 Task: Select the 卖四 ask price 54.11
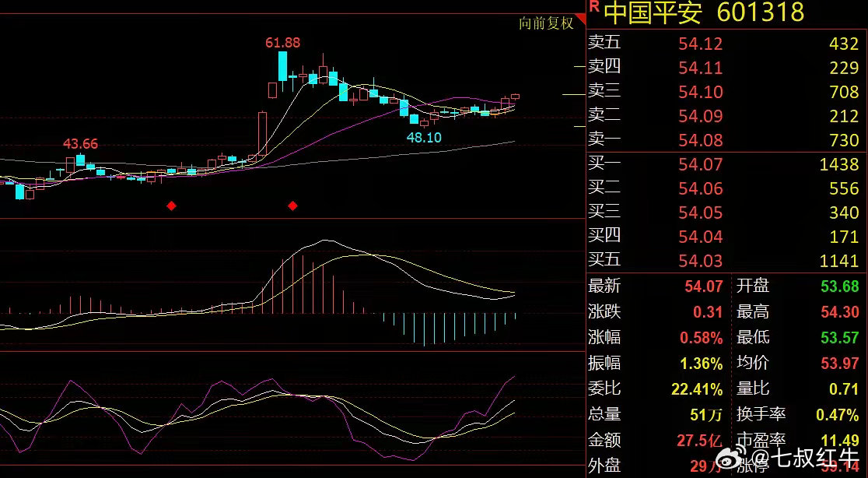[701, 69]
